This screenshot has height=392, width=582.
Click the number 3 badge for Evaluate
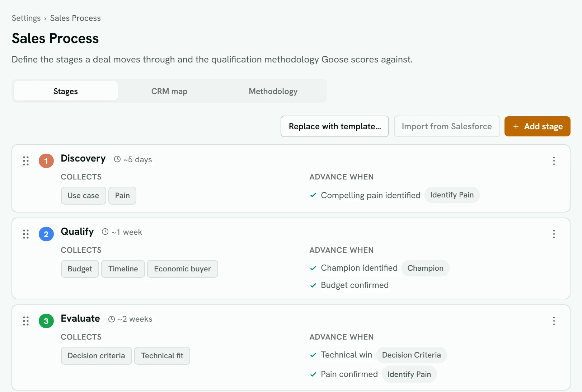coord(46,321)
